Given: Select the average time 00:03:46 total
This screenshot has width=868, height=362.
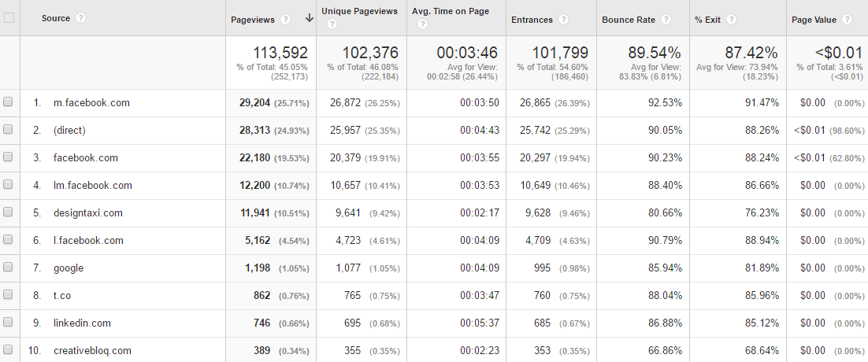Looking at the screenshot, I should coord(467,53).
